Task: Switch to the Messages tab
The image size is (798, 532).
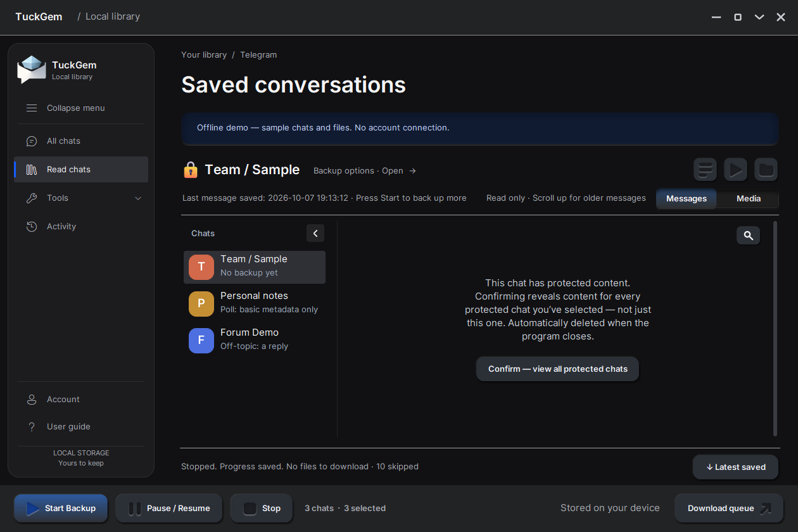Action: tap(687, 199)
